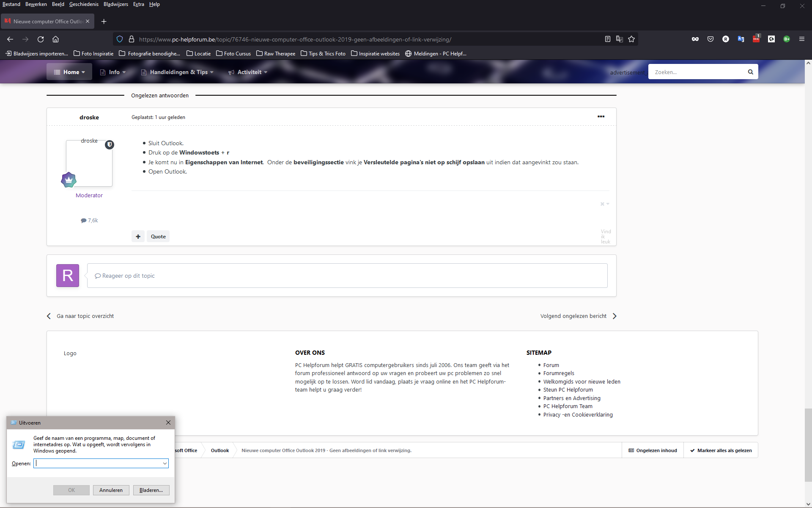Bookmark this page with star icon

pos(631,39)
